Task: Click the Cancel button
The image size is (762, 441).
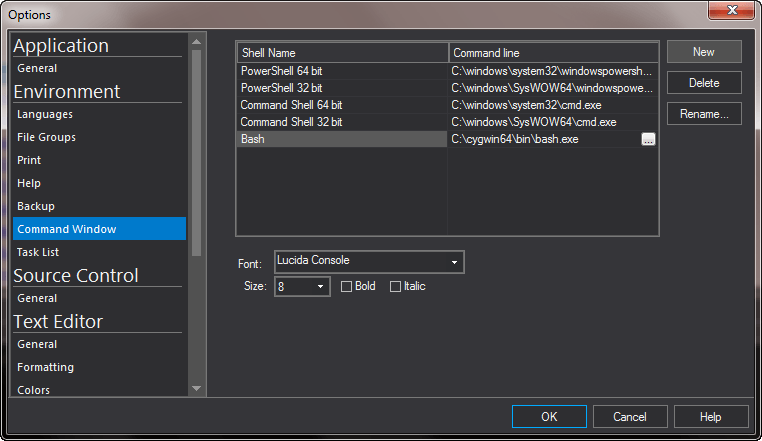Action: 630,417
